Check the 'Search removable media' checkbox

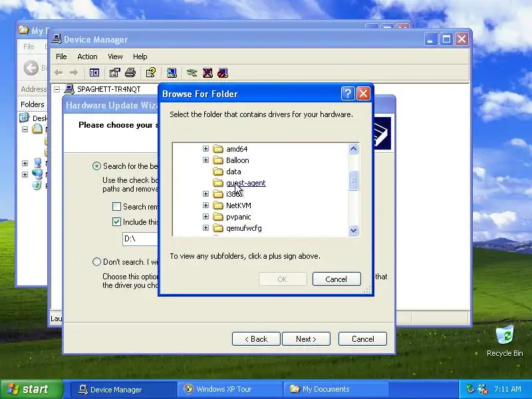[x=116, y=206]
